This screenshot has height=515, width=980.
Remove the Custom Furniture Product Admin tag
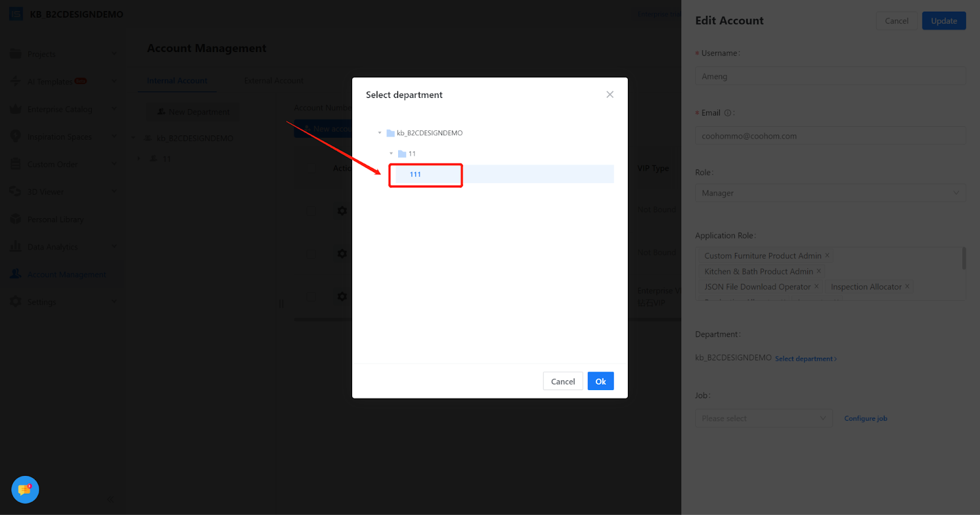pos(827,255)
